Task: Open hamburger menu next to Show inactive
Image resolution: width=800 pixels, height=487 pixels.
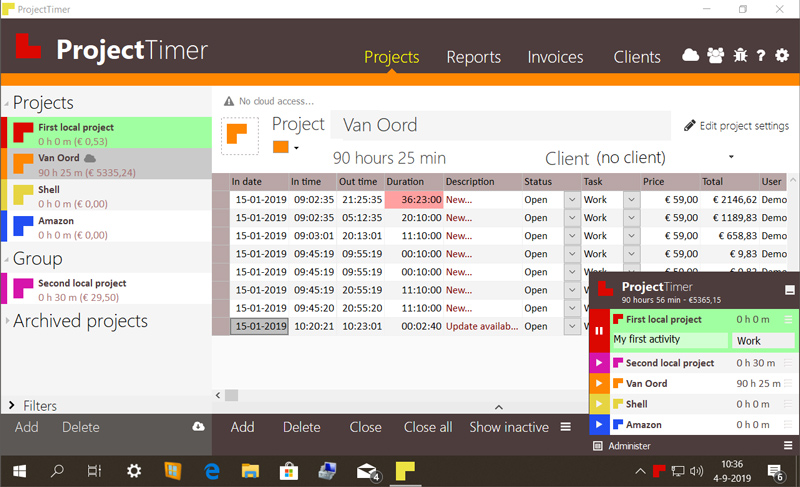Action: tap(565, 426)
